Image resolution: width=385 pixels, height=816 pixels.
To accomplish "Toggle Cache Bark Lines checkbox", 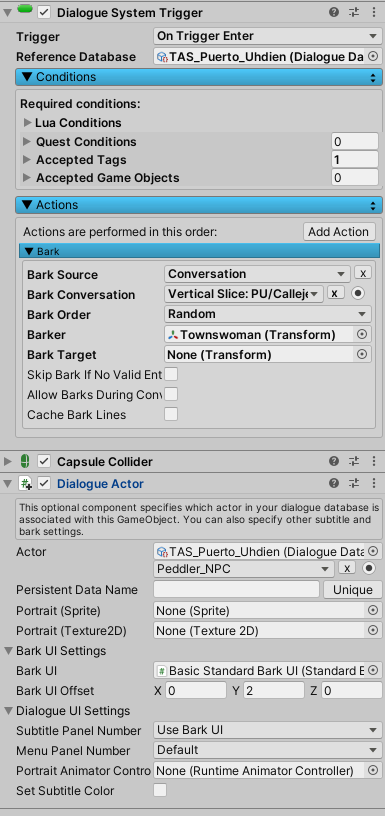I will (171, 414).
